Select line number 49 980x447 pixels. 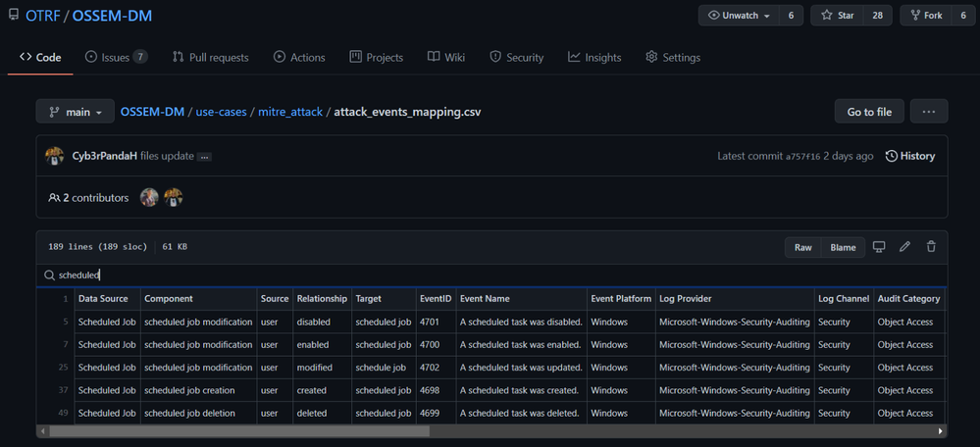coord(64,413)
